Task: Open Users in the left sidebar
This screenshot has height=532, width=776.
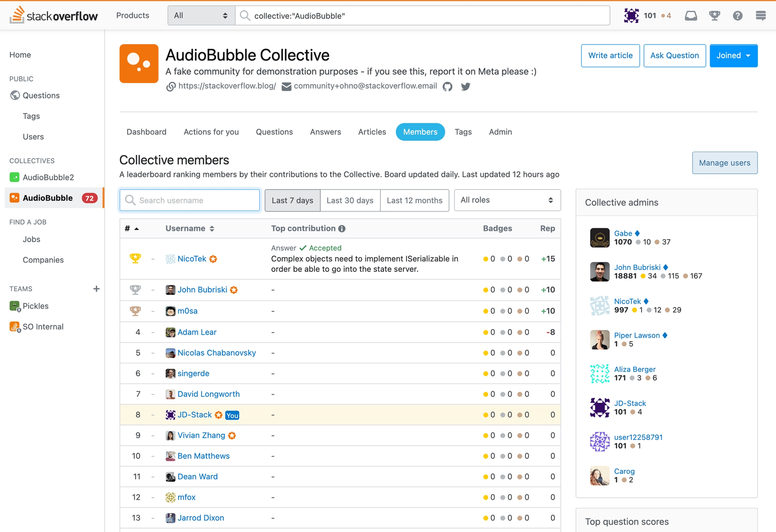Action: coord(33,137)
